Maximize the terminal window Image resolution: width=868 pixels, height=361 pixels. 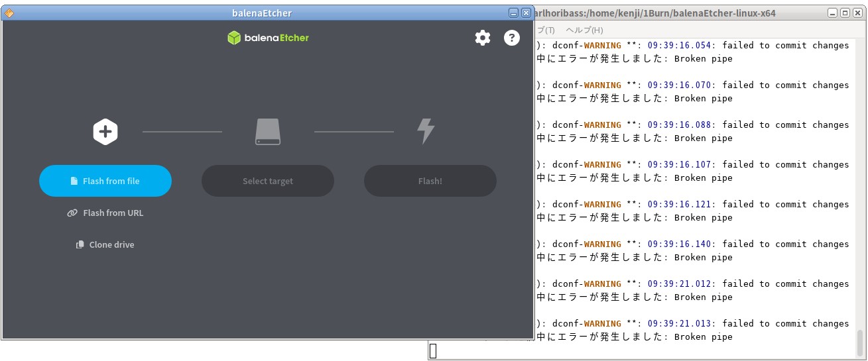click(x=845, y=13)
